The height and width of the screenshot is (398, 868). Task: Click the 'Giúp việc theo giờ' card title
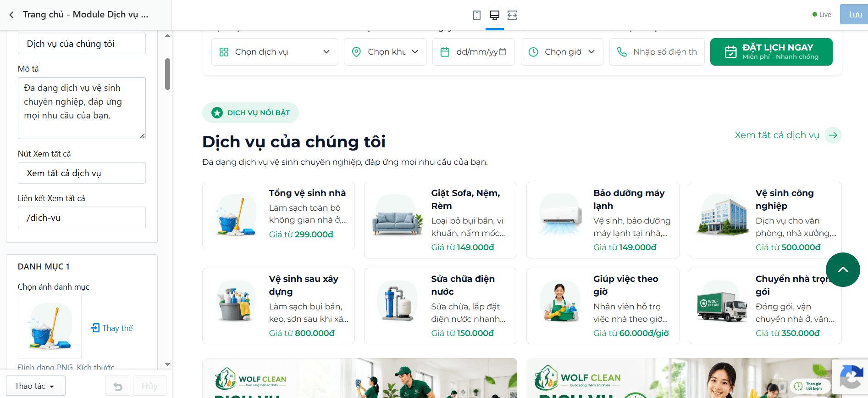[625, 285]
